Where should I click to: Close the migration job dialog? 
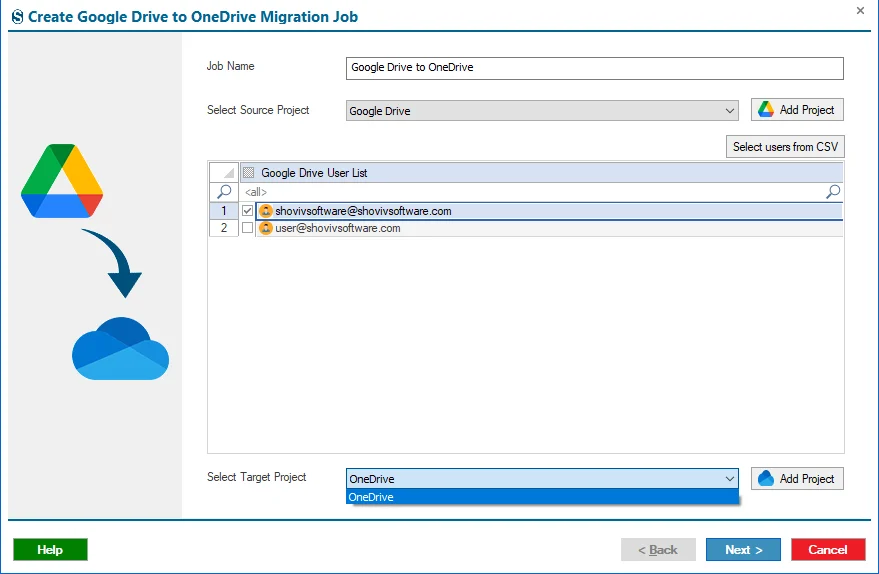[861, 10]
